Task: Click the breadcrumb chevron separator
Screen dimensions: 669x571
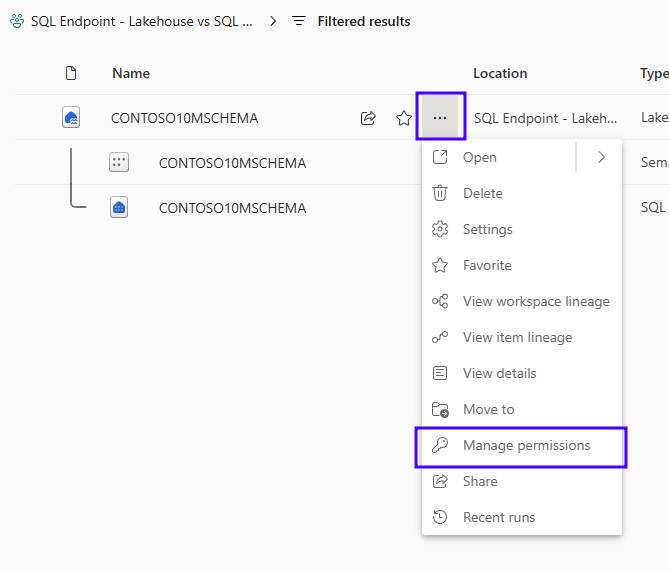Action: pyautogui.click(x=273, y=21)
